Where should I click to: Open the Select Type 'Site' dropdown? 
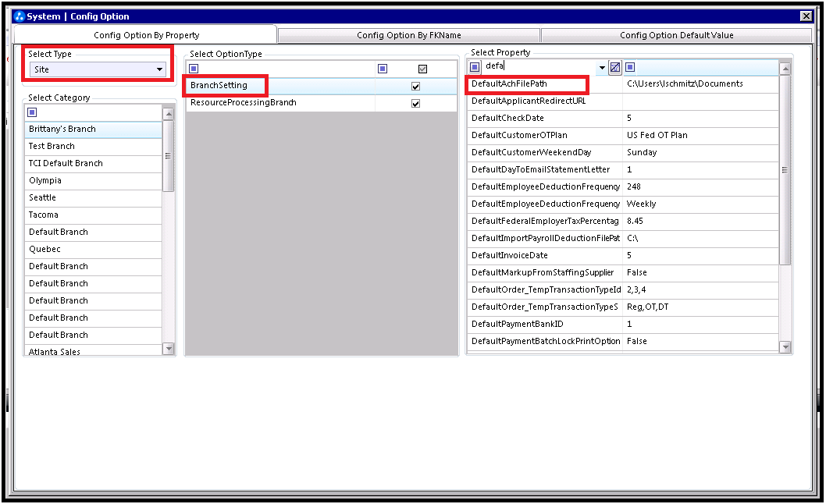click(159, 69)
